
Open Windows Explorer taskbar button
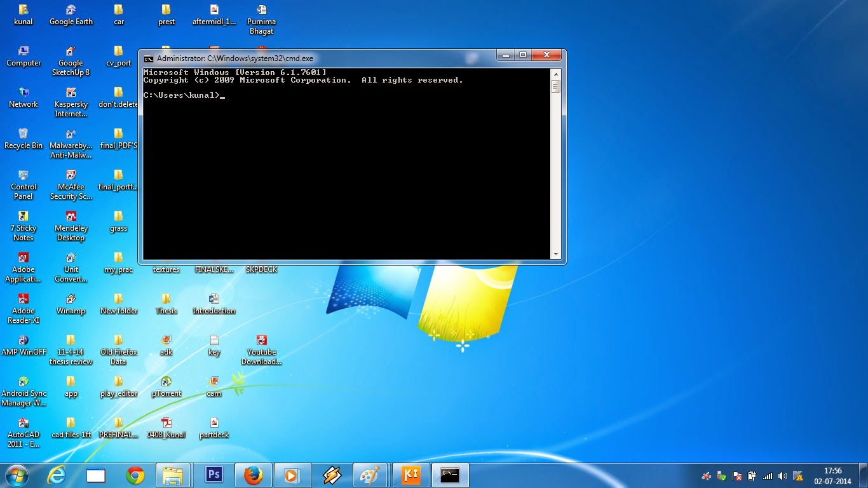[173, 475]
